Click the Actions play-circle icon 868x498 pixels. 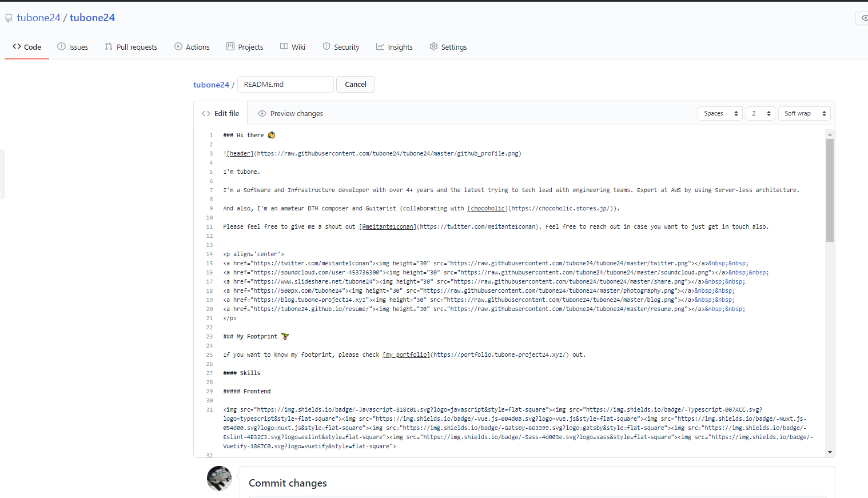[x=178, y=47]
